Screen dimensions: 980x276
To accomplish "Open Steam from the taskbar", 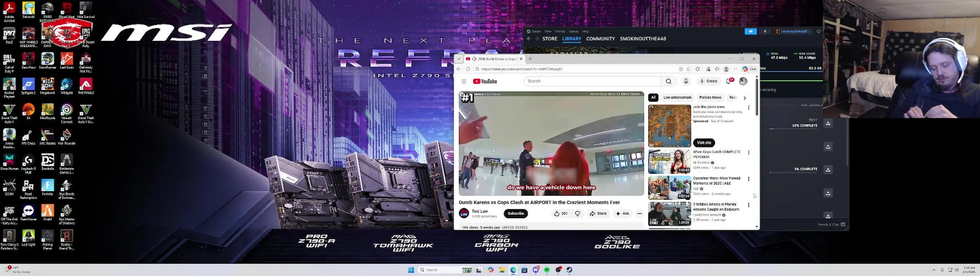I will tap(569, 270).
